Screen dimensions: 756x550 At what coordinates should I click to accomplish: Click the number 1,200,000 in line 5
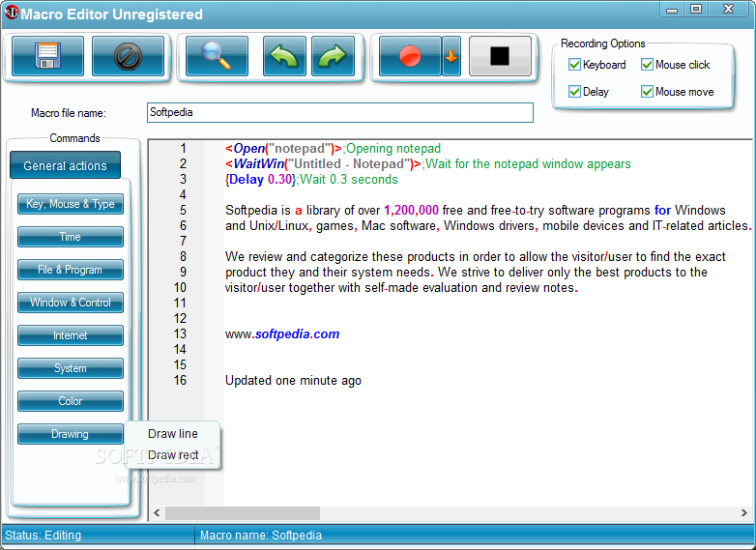point(411,210)
